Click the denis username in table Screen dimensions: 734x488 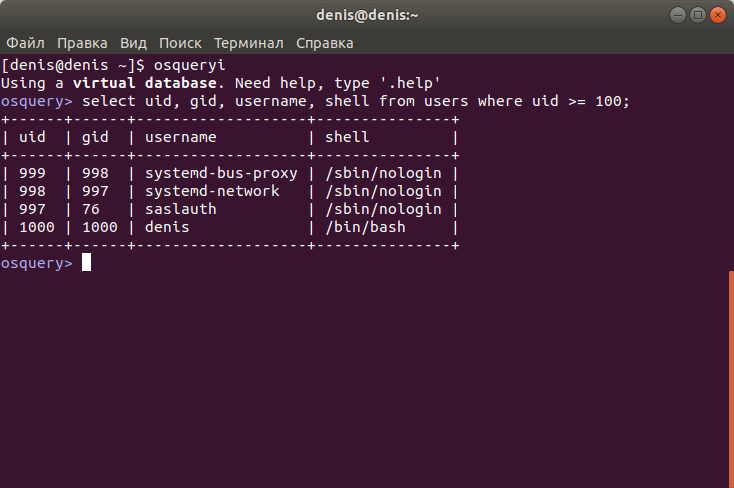[x=167, y=227]
